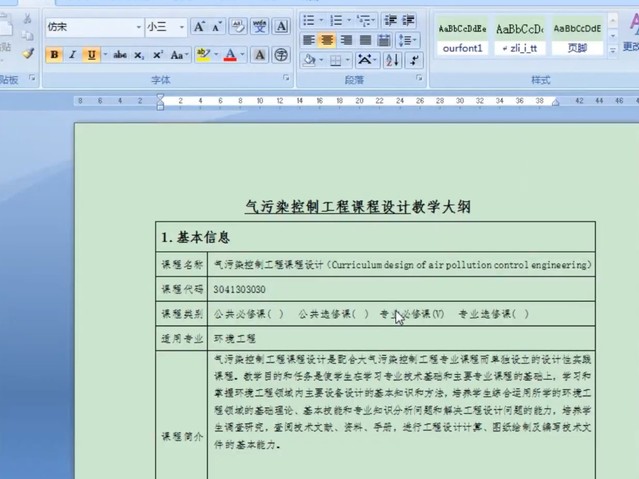Apply red font color
Screen dimensions: 639x479
tap(230, 55)
